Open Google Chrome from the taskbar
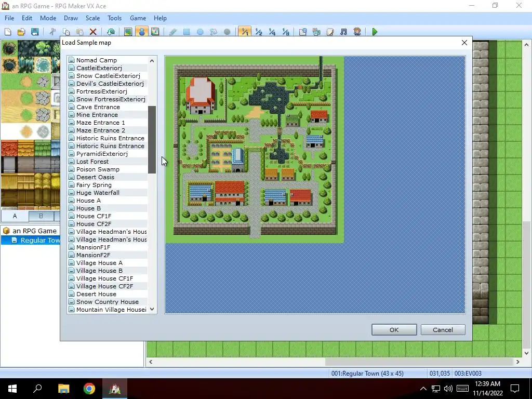 point(89,389)
